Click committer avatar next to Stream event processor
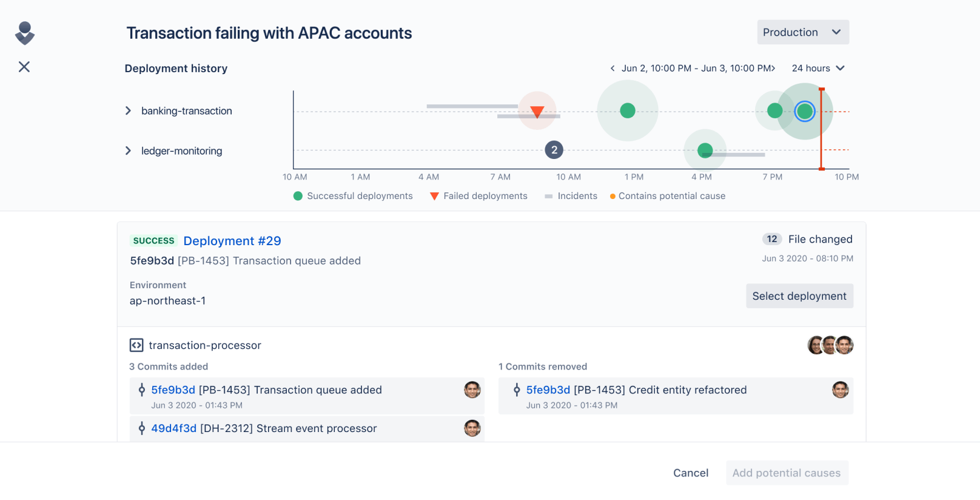 coord(472,428)
